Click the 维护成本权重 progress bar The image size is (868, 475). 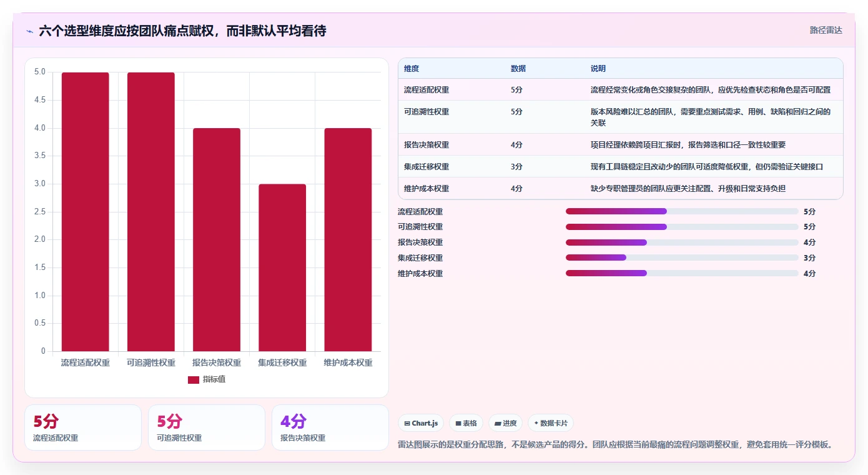click(x=682, y=273)
